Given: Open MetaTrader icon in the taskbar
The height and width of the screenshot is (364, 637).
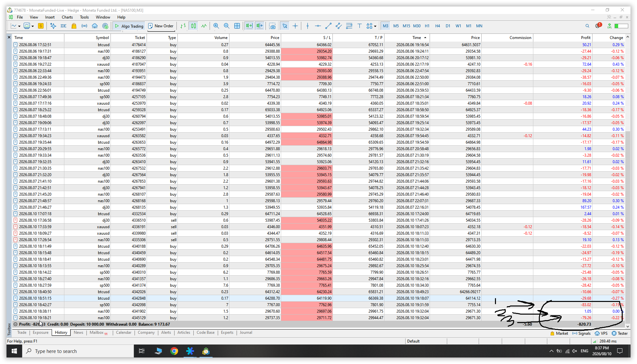Looking at the screenshot, I should pyautogui.click(x=206, y=351).
